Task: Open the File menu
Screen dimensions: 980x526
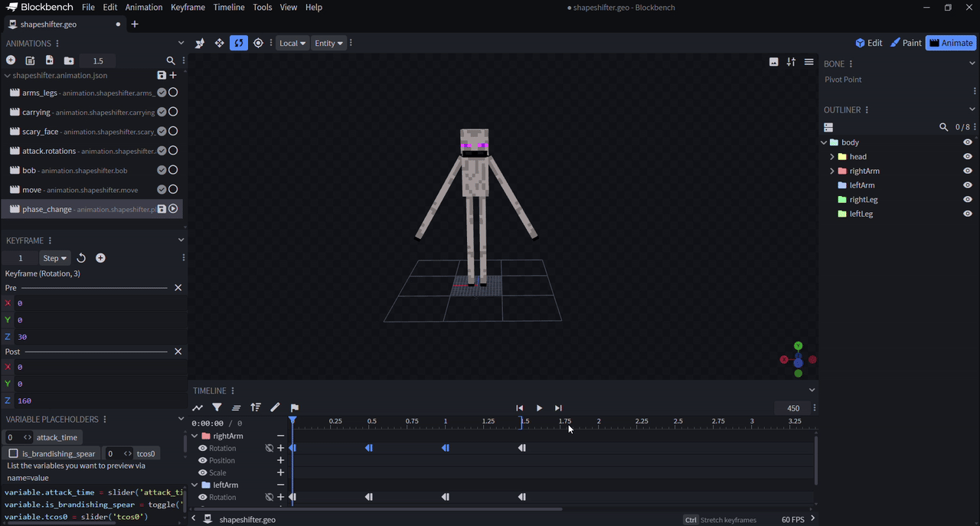Action: click(x=88, y=7)
